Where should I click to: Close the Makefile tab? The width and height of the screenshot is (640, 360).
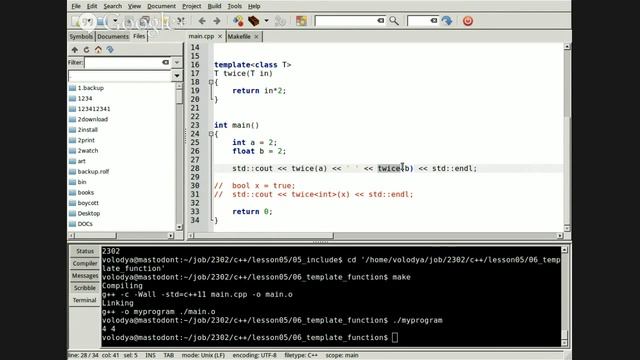click(x=256, y=37)
